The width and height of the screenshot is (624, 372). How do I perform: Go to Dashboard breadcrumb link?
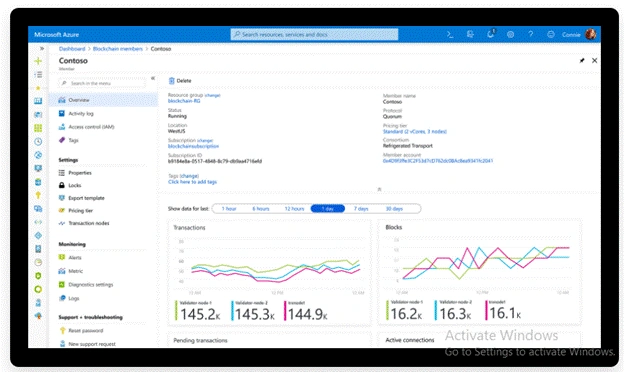[x=72, y=49]
